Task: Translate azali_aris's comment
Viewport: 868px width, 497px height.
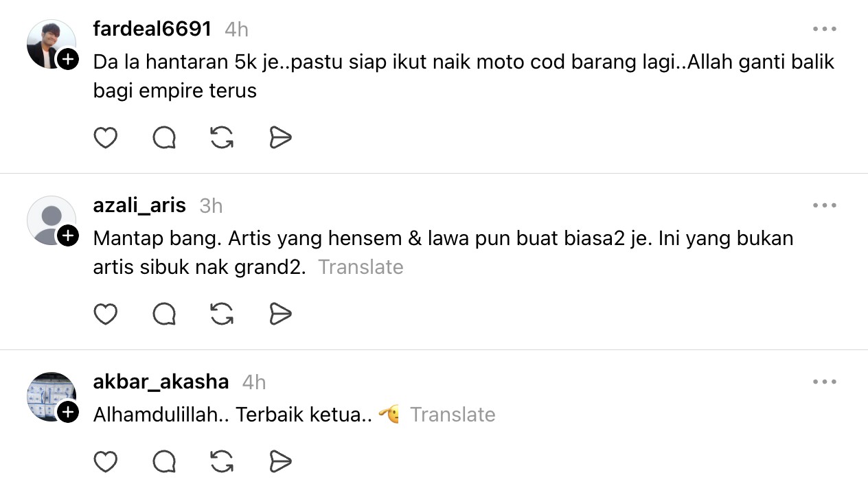Action: pos(361,267)
